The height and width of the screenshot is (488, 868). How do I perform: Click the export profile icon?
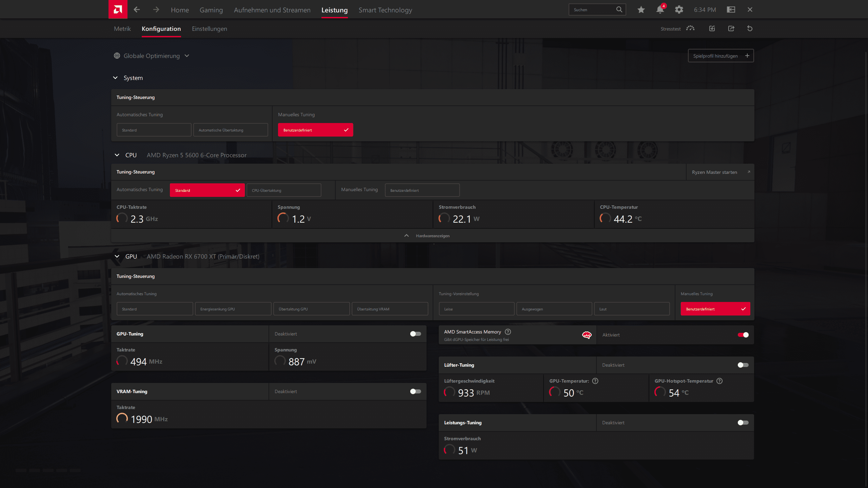[731, 28]
